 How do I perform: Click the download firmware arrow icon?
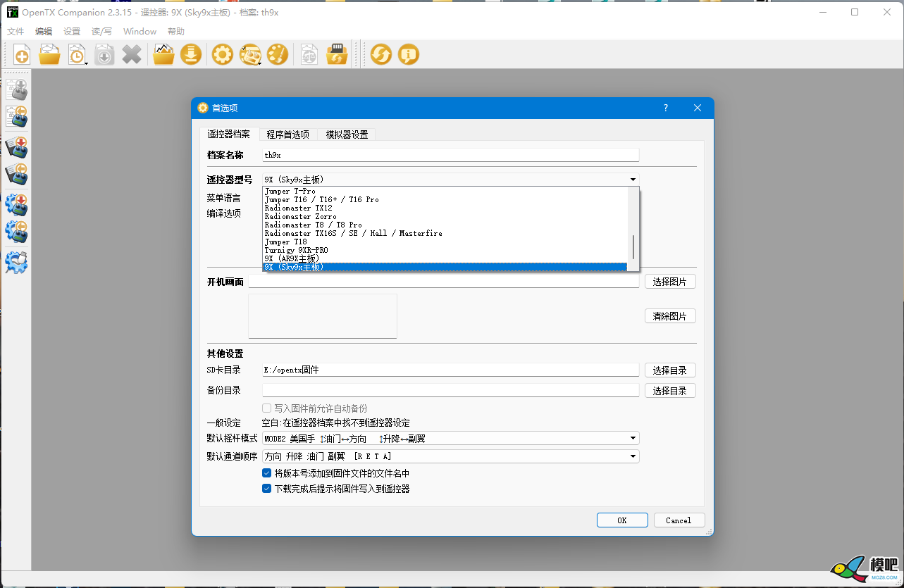tap(191, 55)
